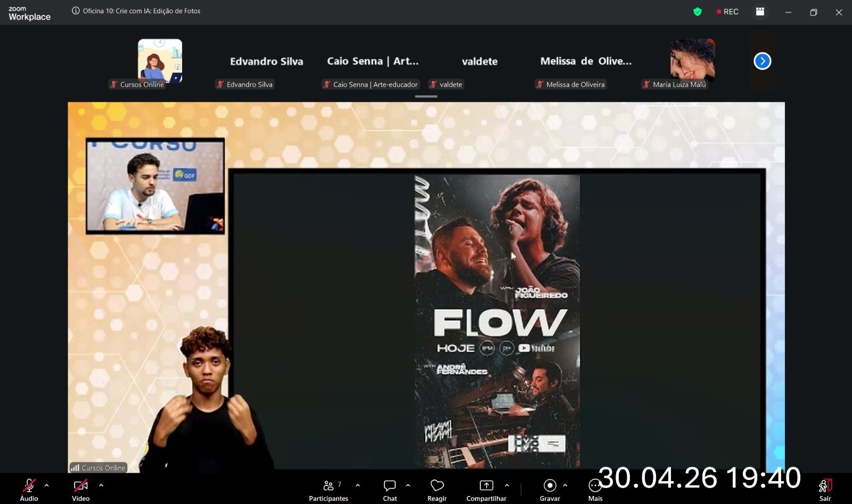Expand share options arrow next to Compartilhar
Image resolution: width=852 pixels, height=504 pixels.
click(x=507, y=485)
